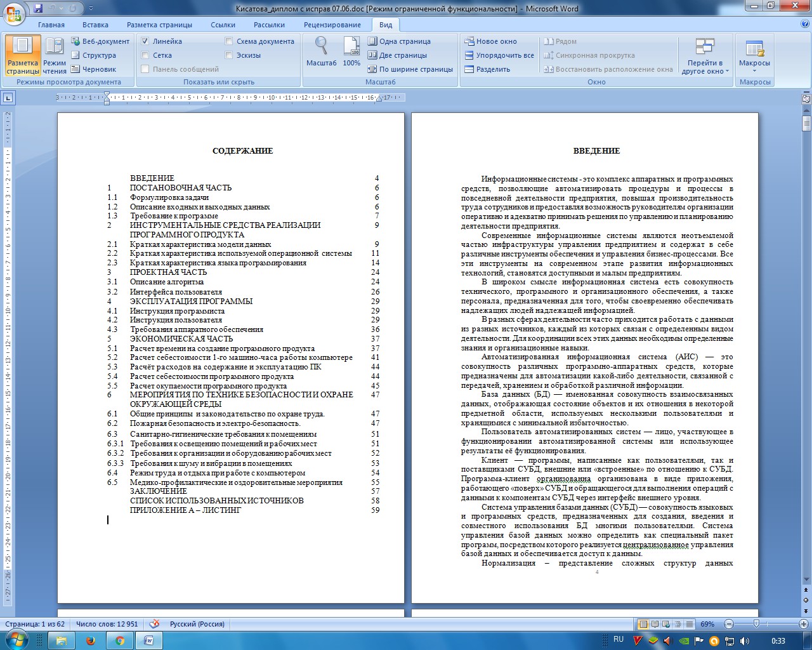This screenshot has width=812, height=650.
Task: Select Черновик draft view
Action: (93, 69)
